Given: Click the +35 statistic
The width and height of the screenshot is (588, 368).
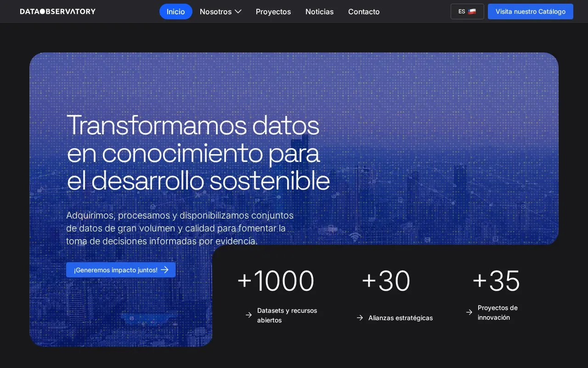Looking at the screenshot, I should (x=496, y=281).
